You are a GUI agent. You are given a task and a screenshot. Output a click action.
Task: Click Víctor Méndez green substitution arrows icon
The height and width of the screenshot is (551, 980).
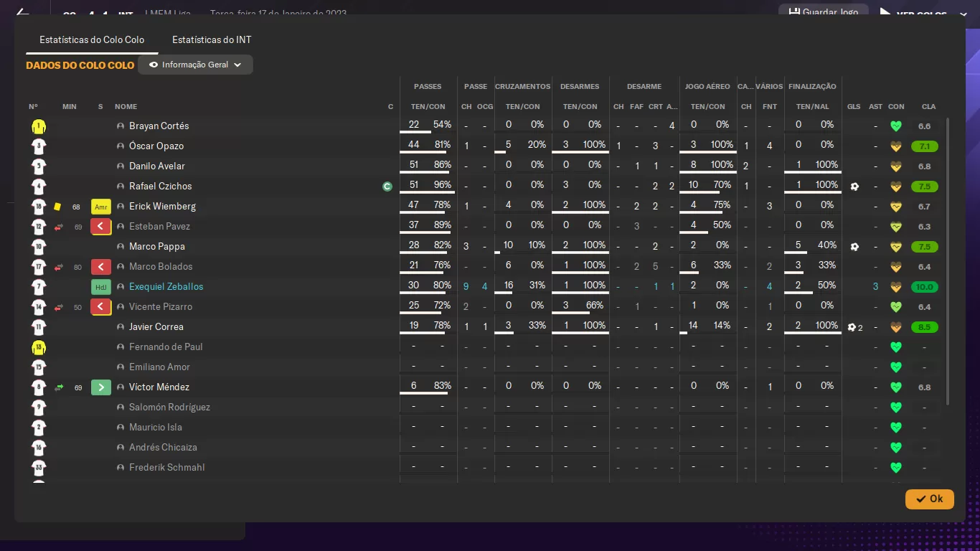click(59, 388)
